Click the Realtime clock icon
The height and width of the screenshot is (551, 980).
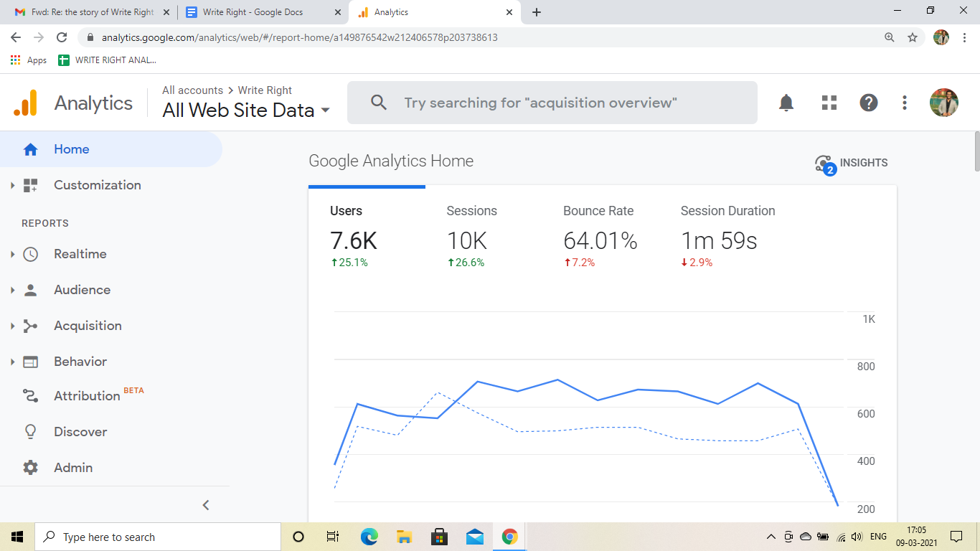(30, 254)
